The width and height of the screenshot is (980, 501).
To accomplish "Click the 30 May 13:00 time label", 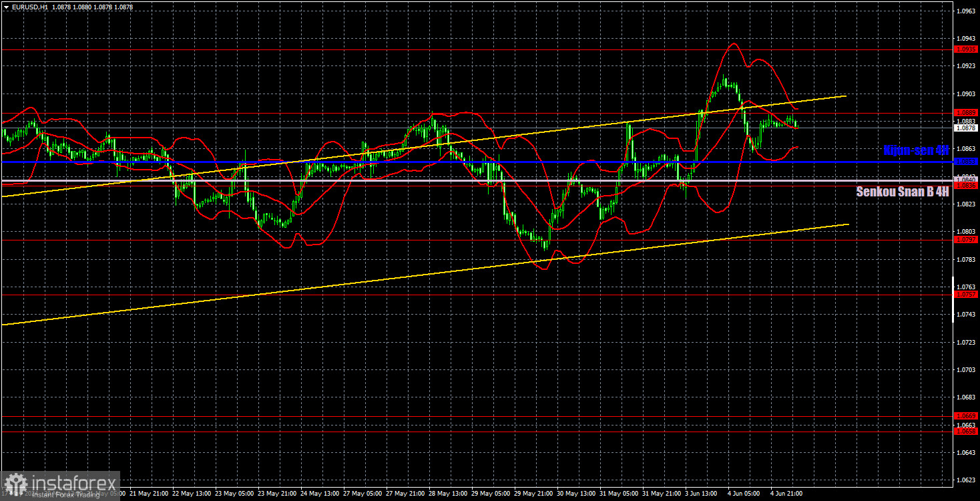I will point(575,494).
